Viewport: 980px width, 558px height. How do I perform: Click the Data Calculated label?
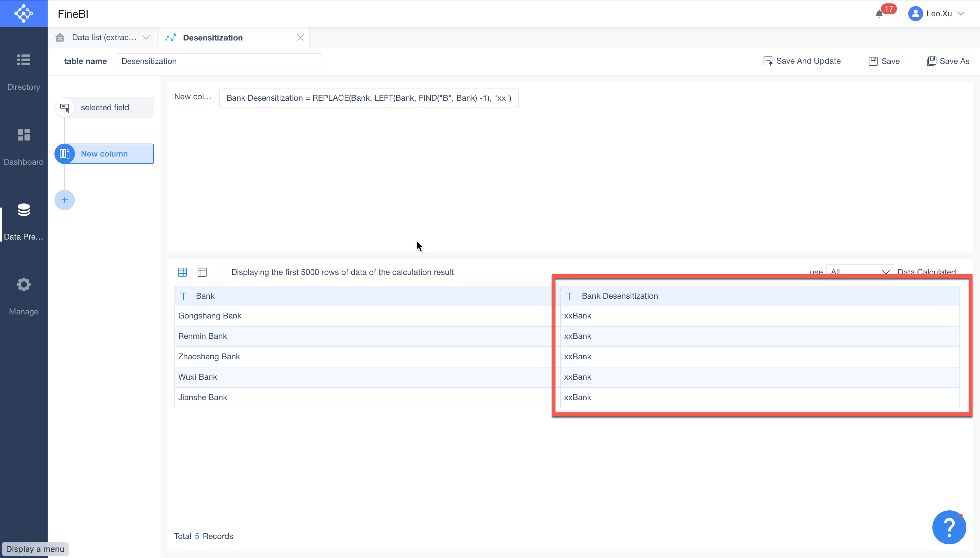(x=926, y=272)
